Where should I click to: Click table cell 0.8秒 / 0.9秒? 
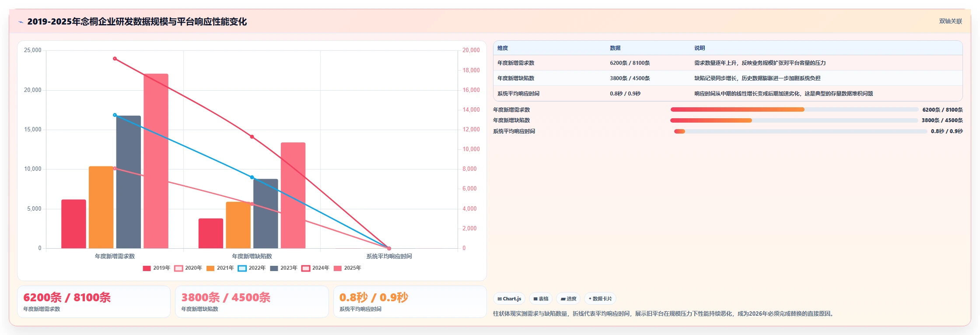pyautogui.click(x=625, y=94)
